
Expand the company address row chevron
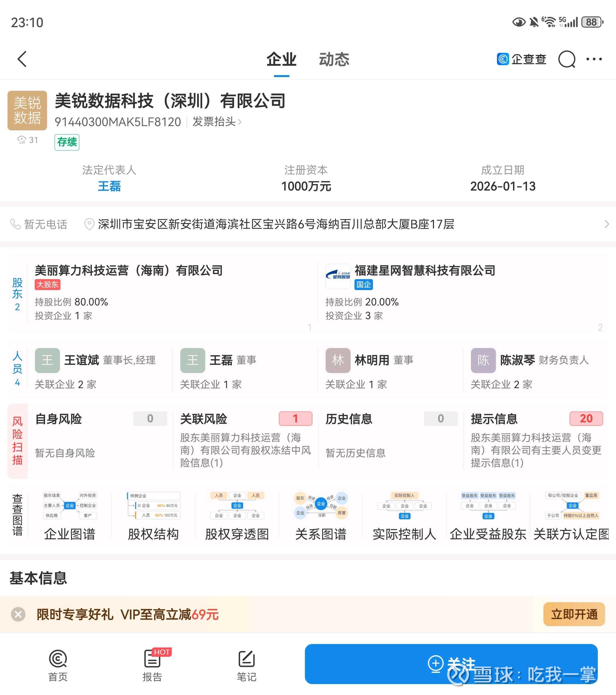pos(606,224)
